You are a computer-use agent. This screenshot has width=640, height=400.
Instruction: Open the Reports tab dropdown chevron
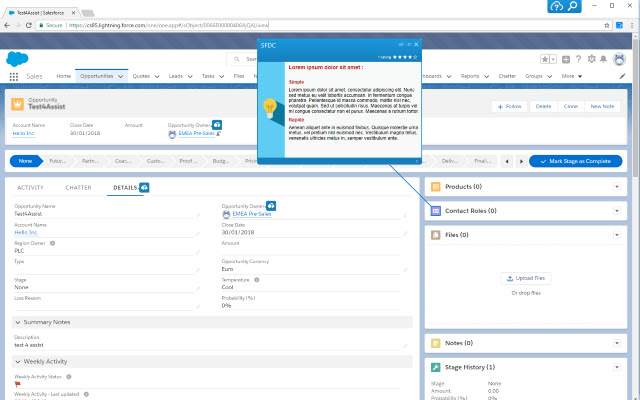[x=487, y=76]
